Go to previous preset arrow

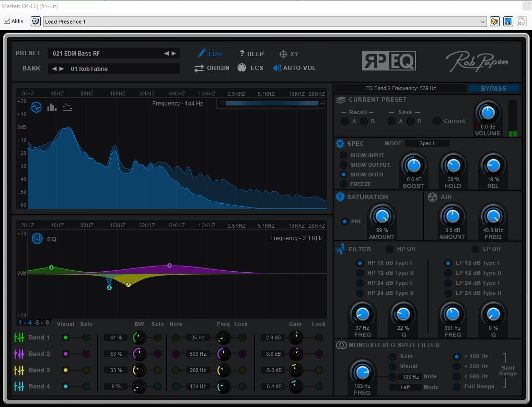[166, 53]
